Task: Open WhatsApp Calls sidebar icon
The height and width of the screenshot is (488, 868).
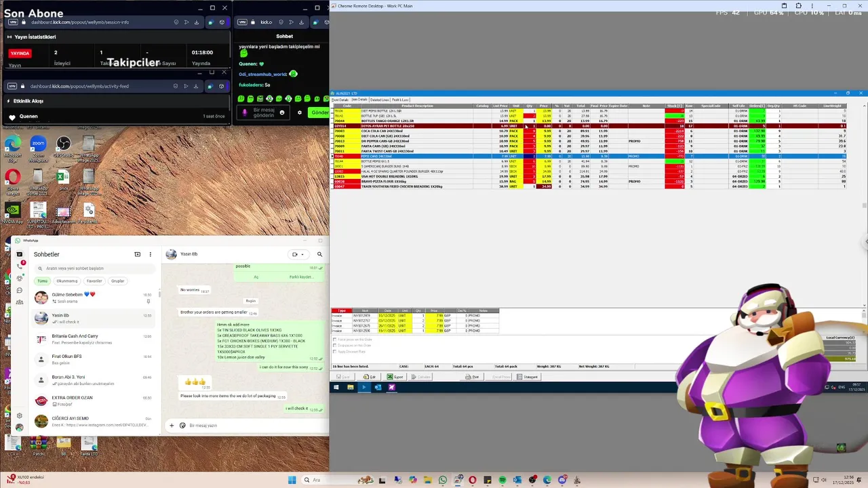Action: [19, 266]
